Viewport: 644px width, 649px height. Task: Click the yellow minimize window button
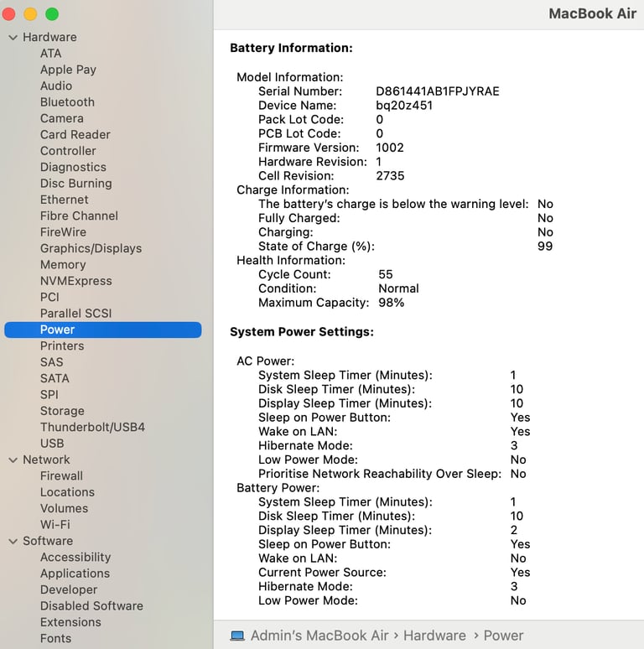[30, 13]
